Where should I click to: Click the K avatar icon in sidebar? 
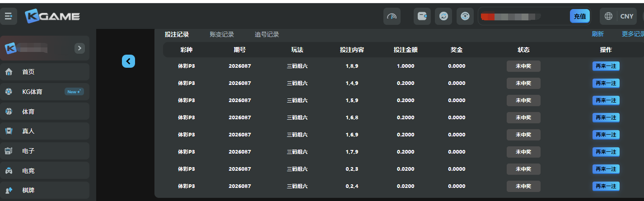10,48
